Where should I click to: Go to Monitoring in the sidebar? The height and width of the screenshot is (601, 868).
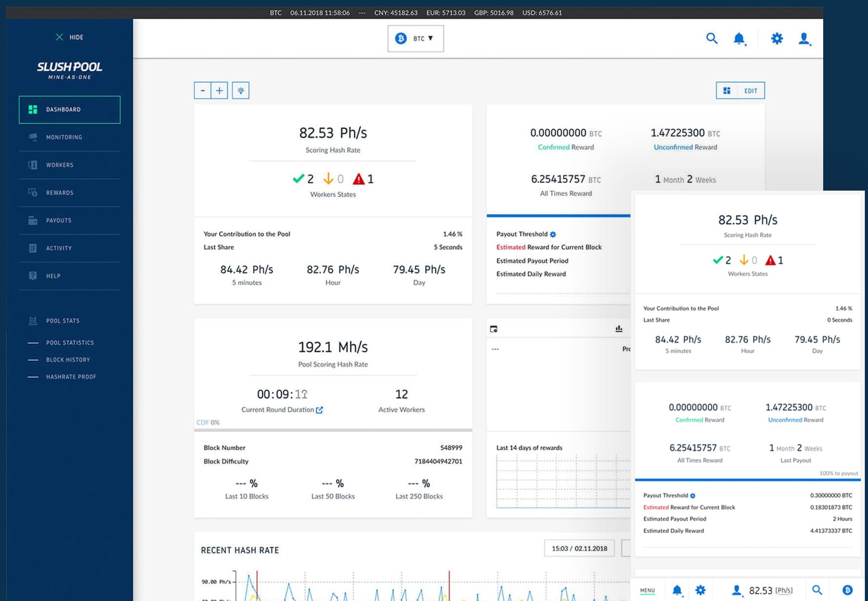[69, 137]
